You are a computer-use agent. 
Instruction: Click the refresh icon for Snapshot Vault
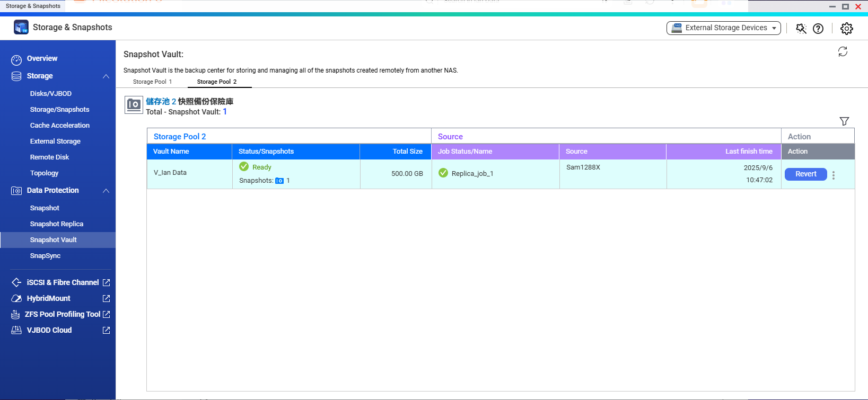[x=843, y=51]
